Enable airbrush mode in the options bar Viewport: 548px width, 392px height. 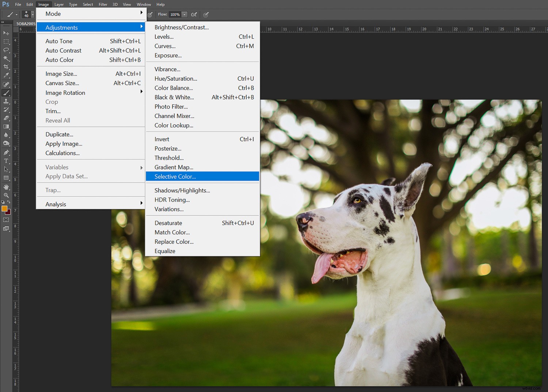coord(194,15)
